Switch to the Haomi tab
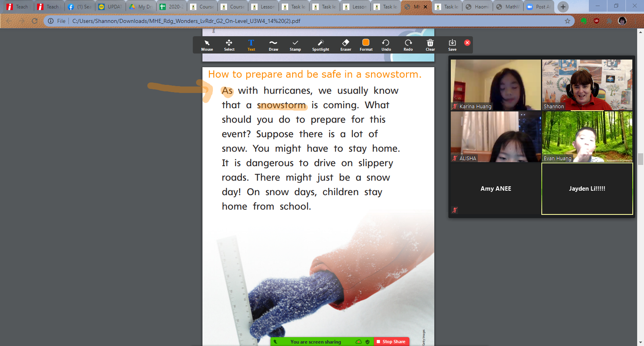The height and width of the screenshot is (346, 644). 477,6
